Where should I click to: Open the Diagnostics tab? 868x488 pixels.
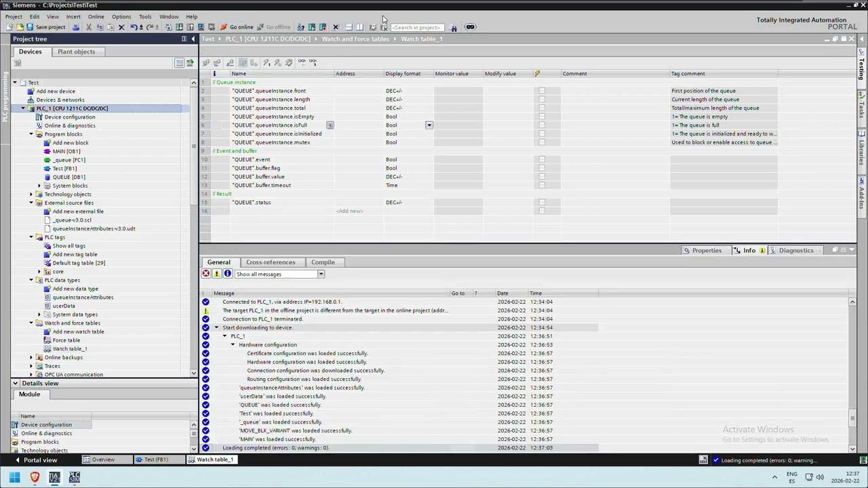(796, 251)
